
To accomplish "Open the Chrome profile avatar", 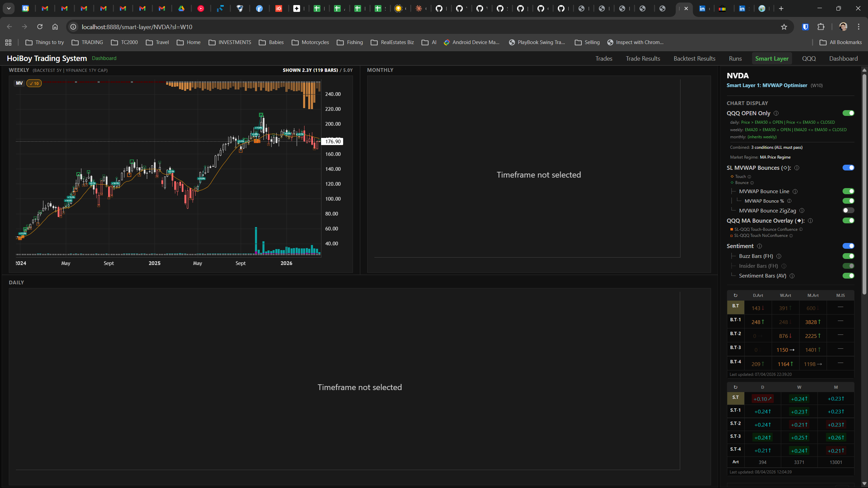I will click(843, 27).
